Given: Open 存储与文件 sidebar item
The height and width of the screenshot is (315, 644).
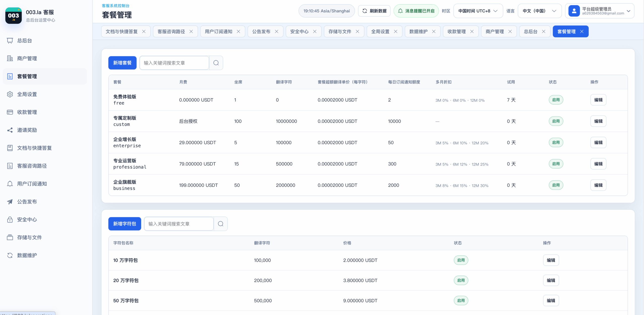Looking at the screenshot, I should (x=45, y=237).
